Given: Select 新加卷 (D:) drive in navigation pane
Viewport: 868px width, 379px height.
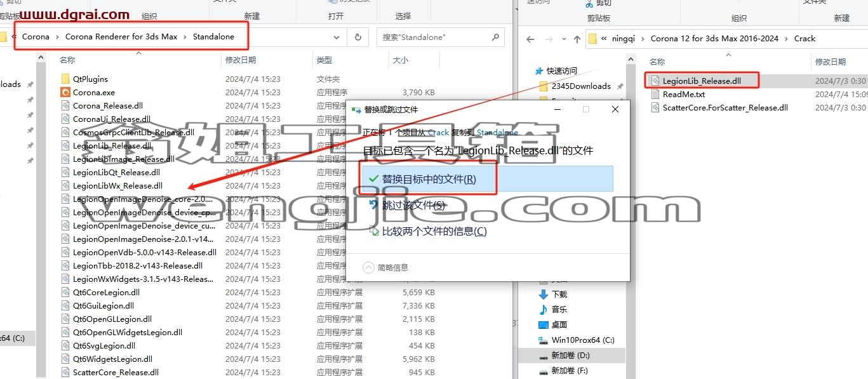Looking at the screenshot, I should click(570, 356).
